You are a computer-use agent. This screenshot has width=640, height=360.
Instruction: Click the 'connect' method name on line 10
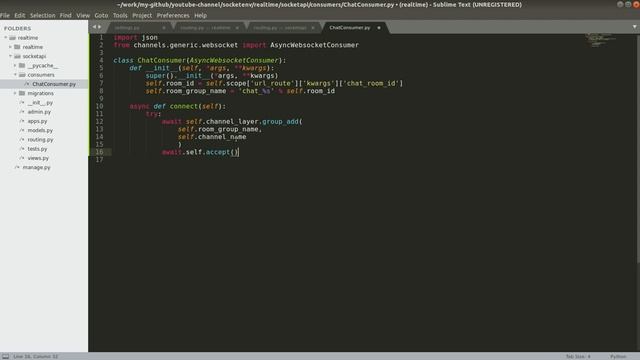click(x=184, y=106)
